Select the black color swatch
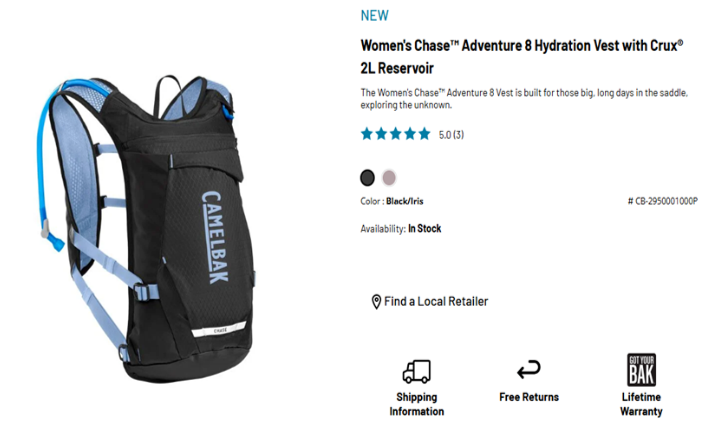The image size is (712, 444). pos(367,178)
